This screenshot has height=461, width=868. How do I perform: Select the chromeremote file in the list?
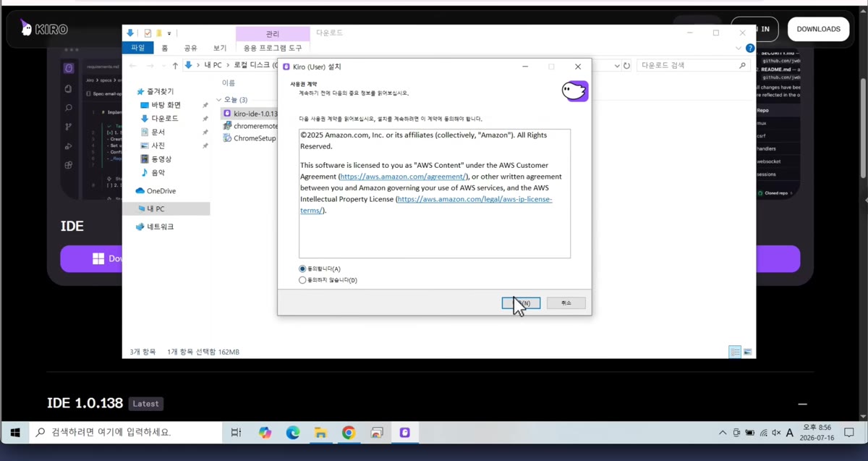pos(250,126)
